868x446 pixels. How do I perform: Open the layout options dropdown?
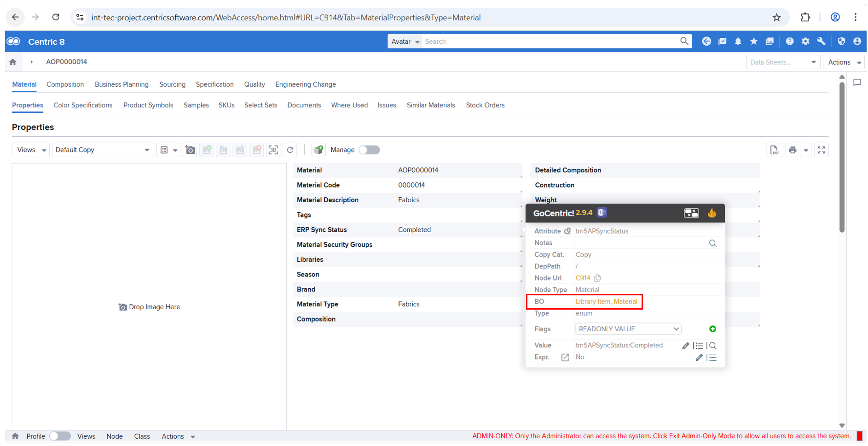(168, 150)
